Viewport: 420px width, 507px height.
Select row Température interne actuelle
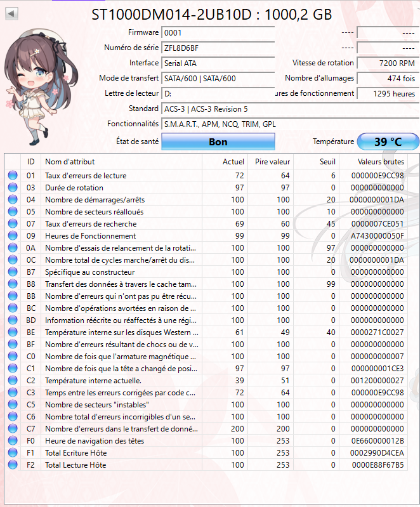click(x=206, y=381)
